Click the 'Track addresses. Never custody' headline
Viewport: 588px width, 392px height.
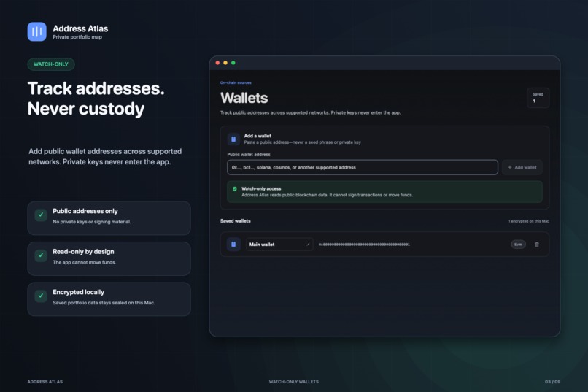pos(96,99)
